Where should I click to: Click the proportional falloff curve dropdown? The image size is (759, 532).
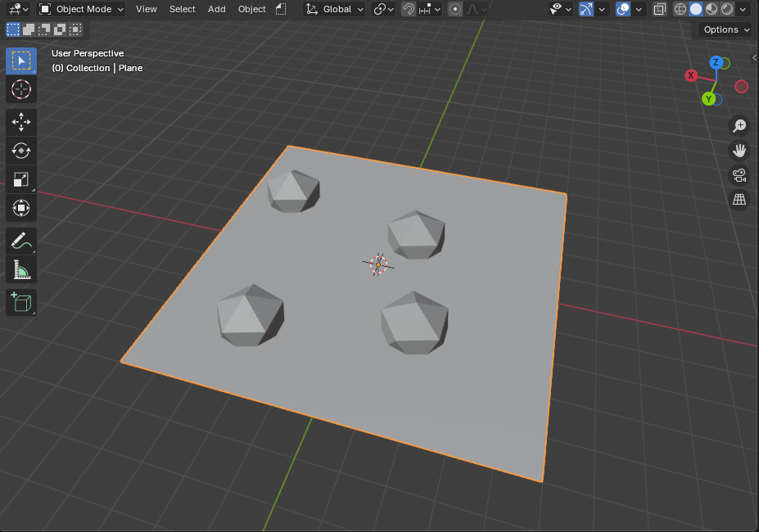477,9
